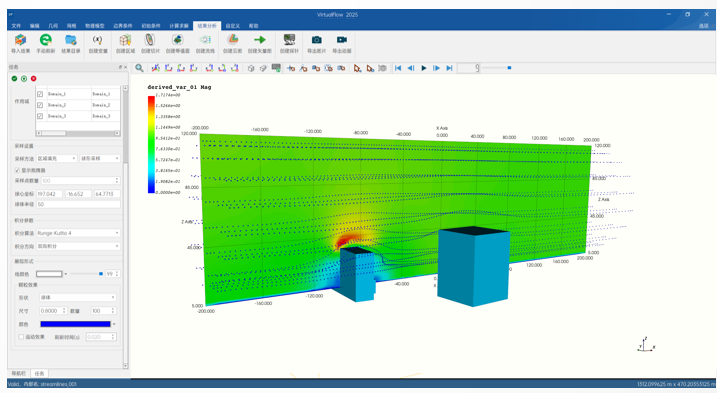Click the 导入结果 import results icon
The width and height of the screenshot is (717, 393).
click(x=20, y=40)
